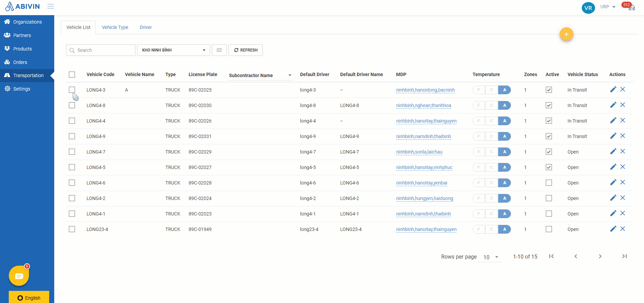Click the VR user avatar
This screenshot has height=303, width=644.
point(588,8)
